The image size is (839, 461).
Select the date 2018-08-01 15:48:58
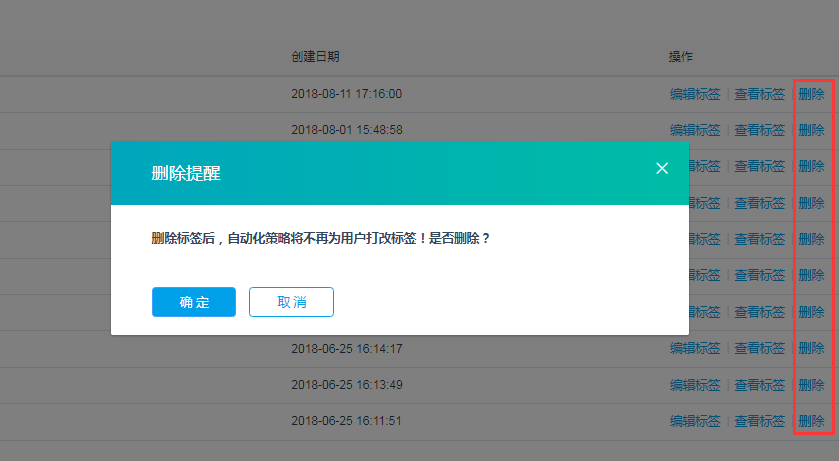coord(347,130)
